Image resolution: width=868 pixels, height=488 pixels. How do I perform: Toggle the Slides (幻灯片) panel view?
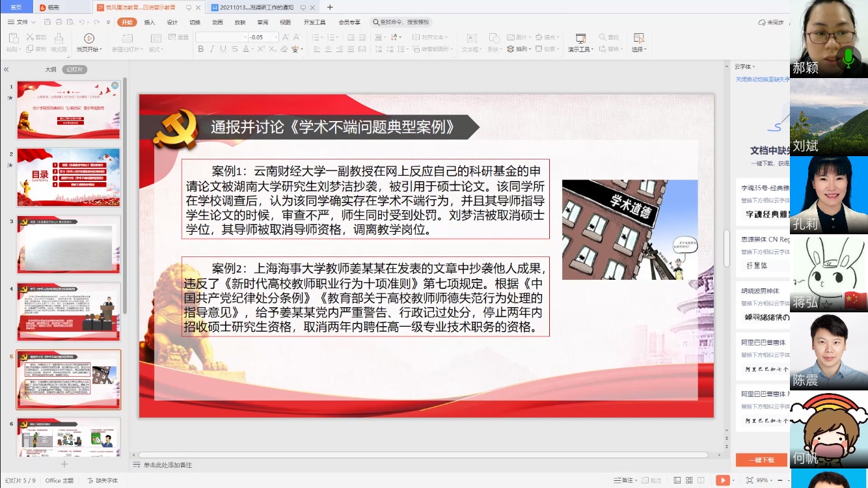(74, 70)
